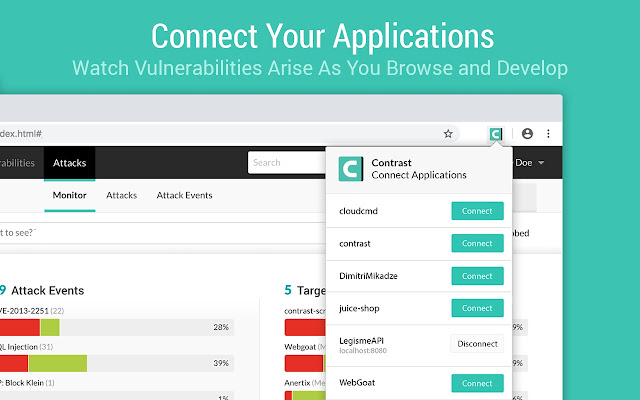The width and height of the screenshot is (640, 400).
Task: Click the red segment of CVE-2013-2251 bar
Action: pyautogui.click(x=20, y=327)
